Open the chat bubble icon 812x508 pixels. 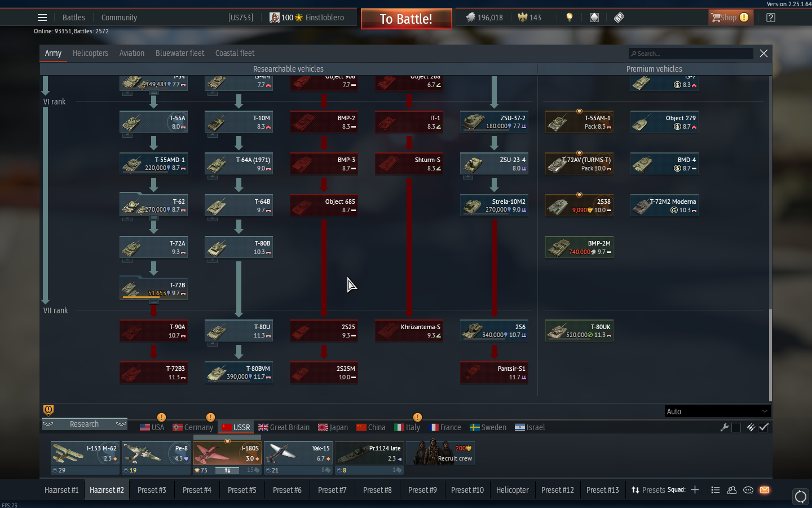coord(748,490)
